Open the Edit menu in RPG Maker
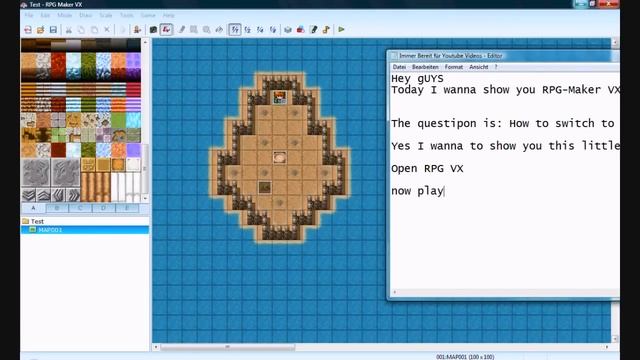 click(x=45, y=15)
